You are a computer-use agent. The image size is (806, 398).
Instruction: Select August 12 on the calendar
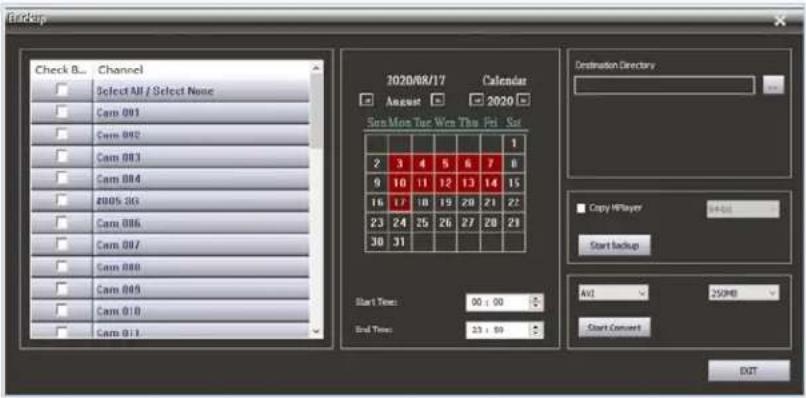445,183
